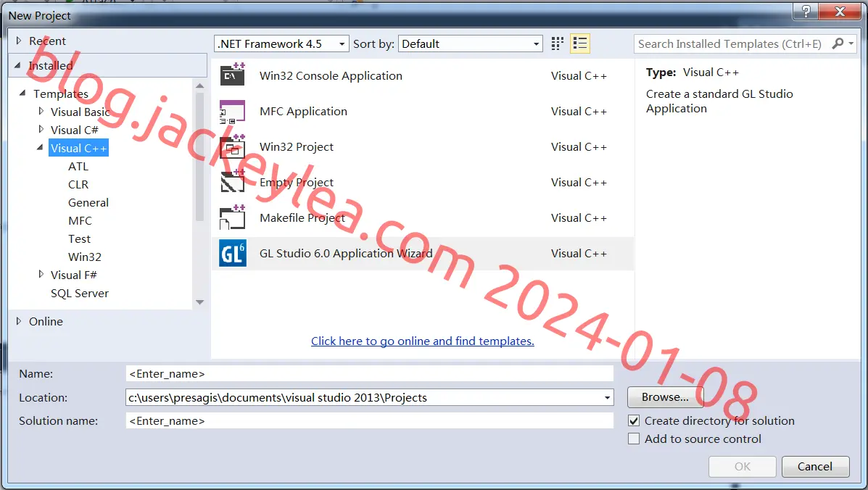This screenshot has width=868, height=490.
Task: Uncheck Create directory for solution
Action: click(634, 421)
